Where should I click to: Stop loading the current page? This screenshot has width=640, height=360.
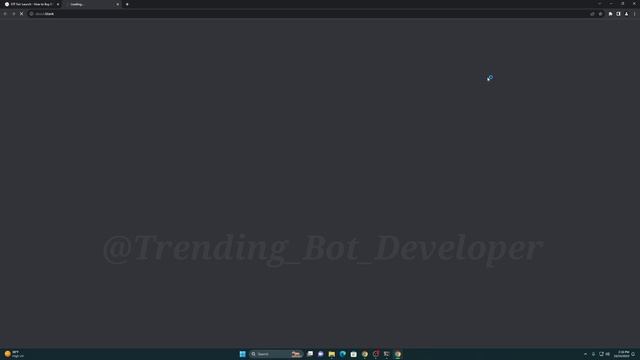tap(22, 14)
